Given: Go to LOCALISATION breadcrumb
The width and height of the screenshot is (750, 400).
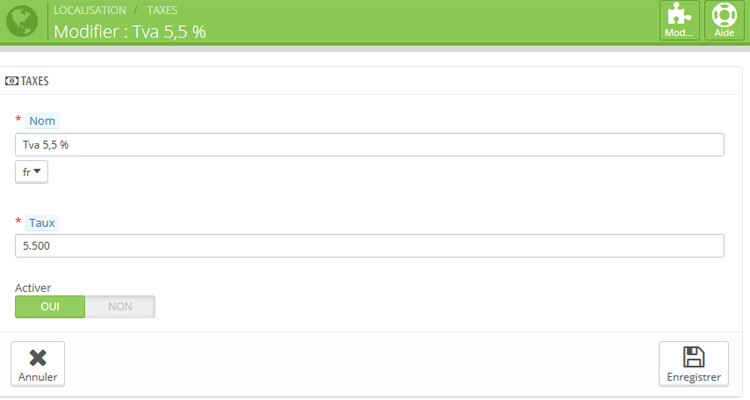Looking at the screenshot, I should pyautogui.click(x=90, y=10).
